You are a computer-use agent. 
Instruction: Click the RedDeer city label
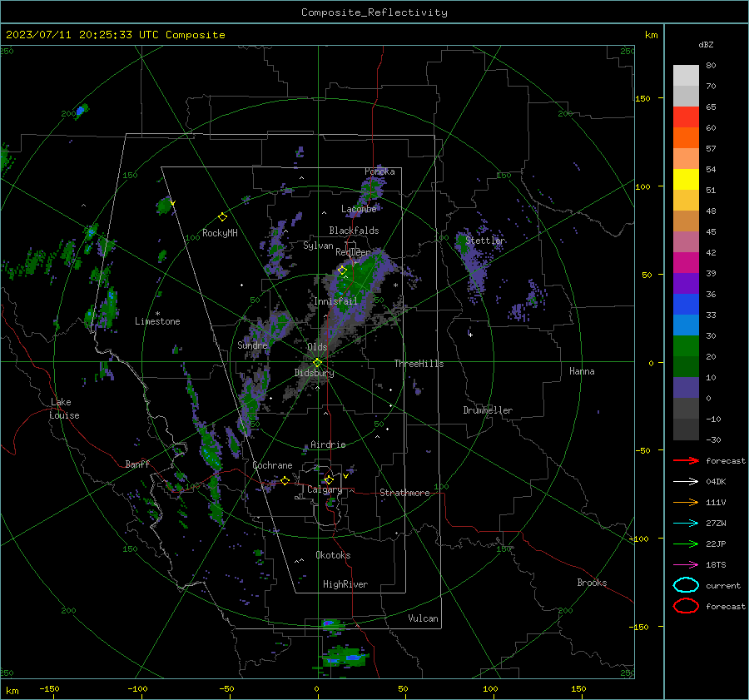coord(353,252)
